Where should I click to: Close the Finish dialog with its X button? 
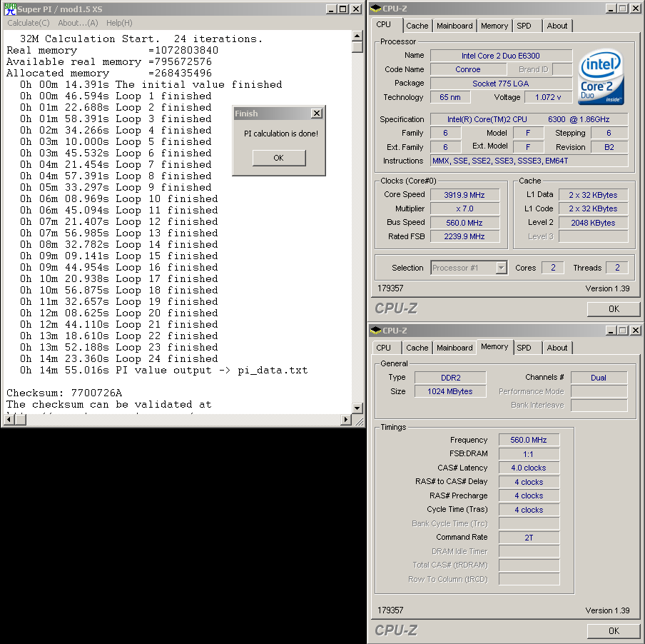coord(316,113)
